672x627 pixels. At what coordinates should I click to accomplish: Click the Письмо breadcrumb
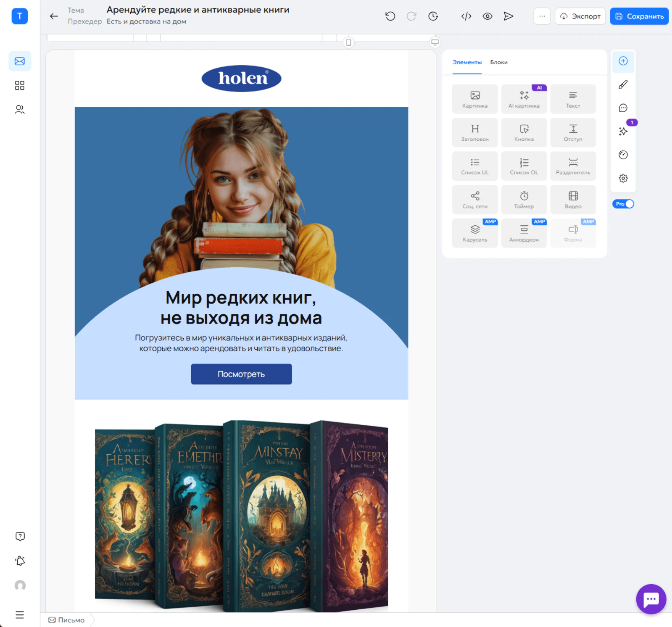coord(66,620)
